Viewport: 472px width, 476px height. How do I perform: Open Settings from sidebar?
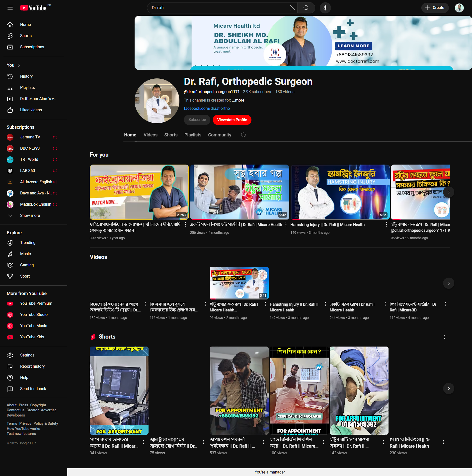(34, 355)
